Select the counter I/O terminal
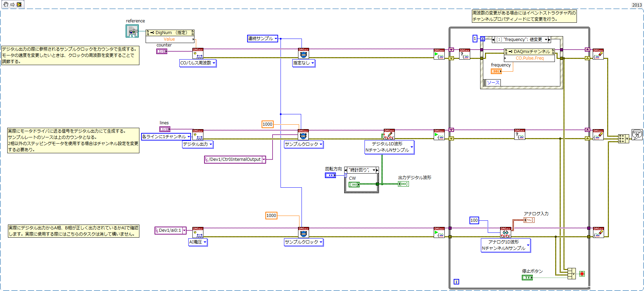Viewport: 644px width, 291px height. click(162, 51)
